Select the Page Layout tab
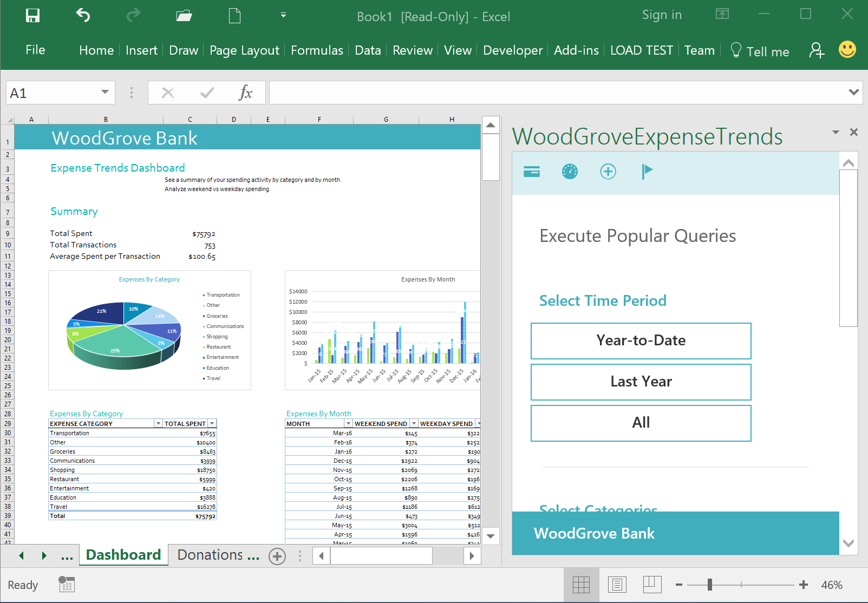 (x=244, y=50)
